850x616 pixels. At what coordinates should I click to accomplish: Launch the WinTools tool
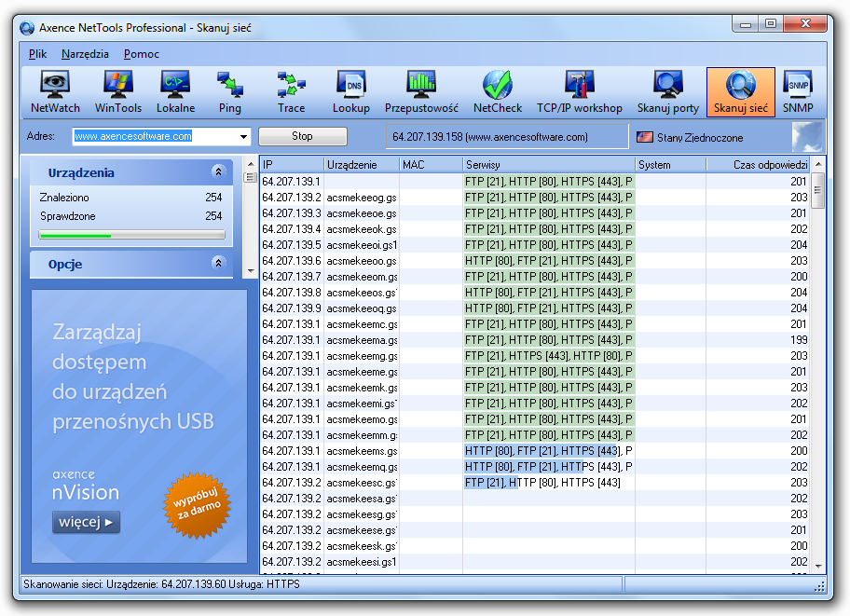117,92
